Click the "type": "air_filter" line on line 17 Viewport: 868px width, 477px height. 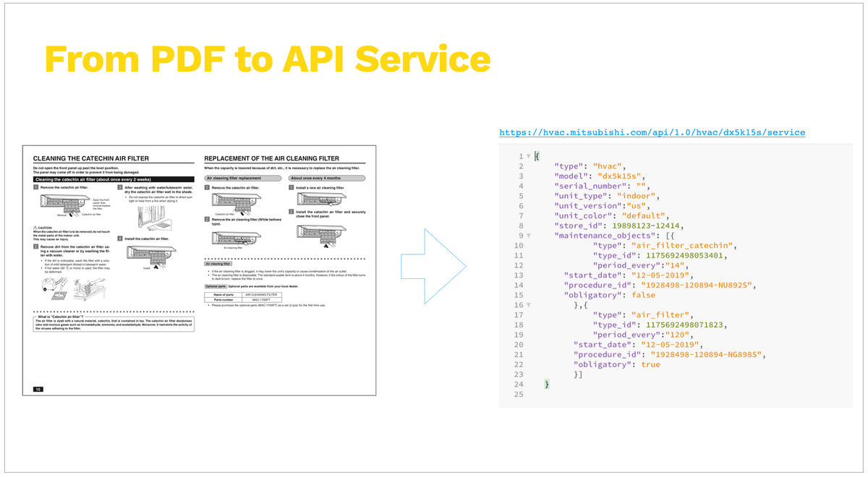644,315
